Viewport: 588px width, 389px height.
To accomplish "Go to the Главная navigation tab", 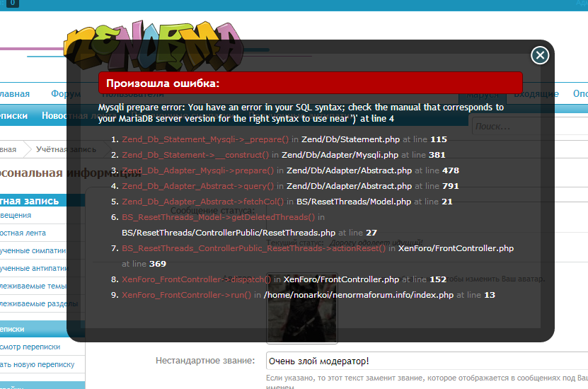I will click(x=15, y=93).
